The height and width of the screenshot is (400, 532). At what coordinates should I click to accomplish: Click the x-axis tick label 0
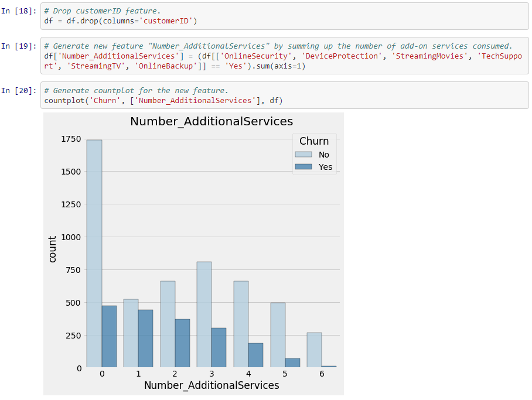102,374
